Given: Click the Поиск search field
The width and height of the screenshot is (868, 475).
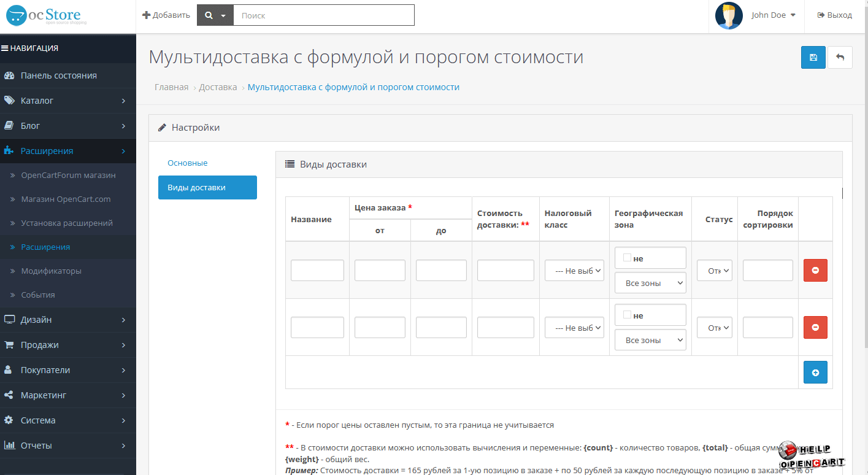Looking at the screenshot, I should 324,15.
